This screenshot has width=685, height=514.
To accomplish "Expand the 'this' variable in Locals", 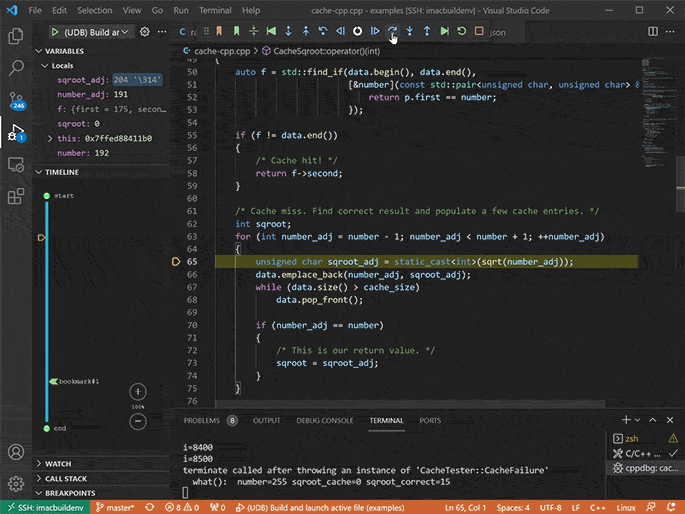I will point(51,138).
